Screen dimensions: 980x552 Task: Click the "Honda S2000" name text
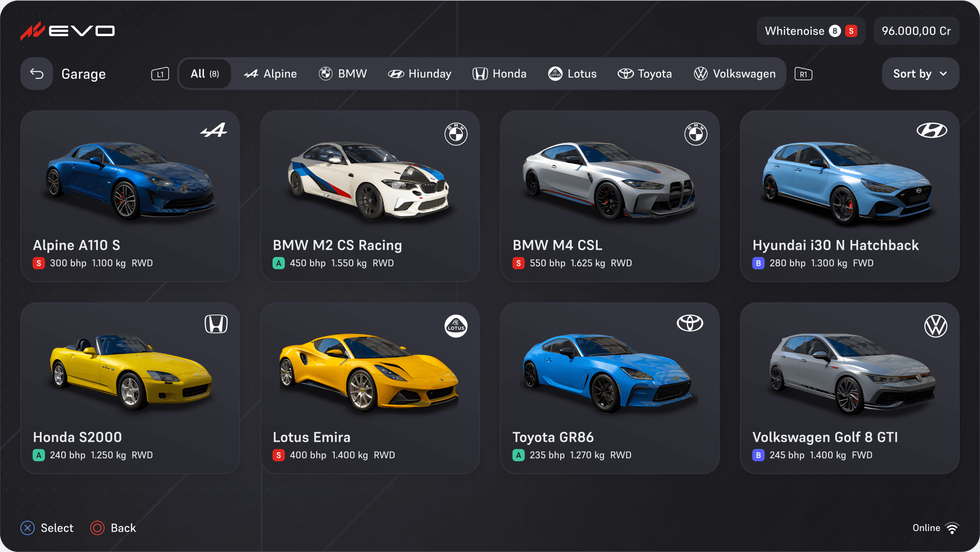[77, 437]
